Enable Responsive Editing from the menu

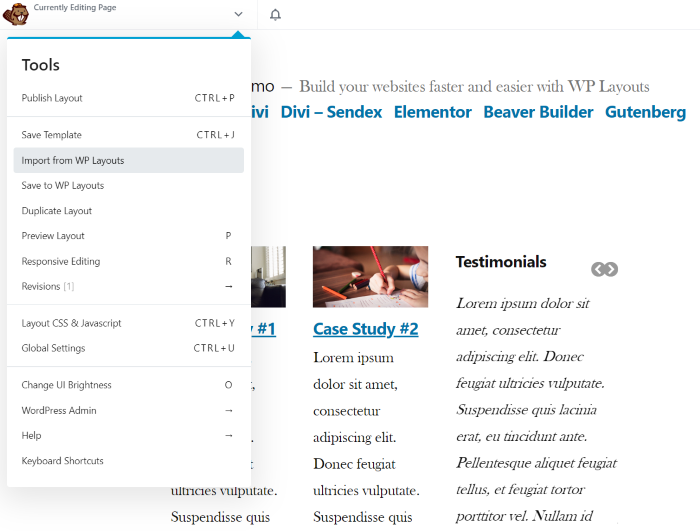coord(129,261)
